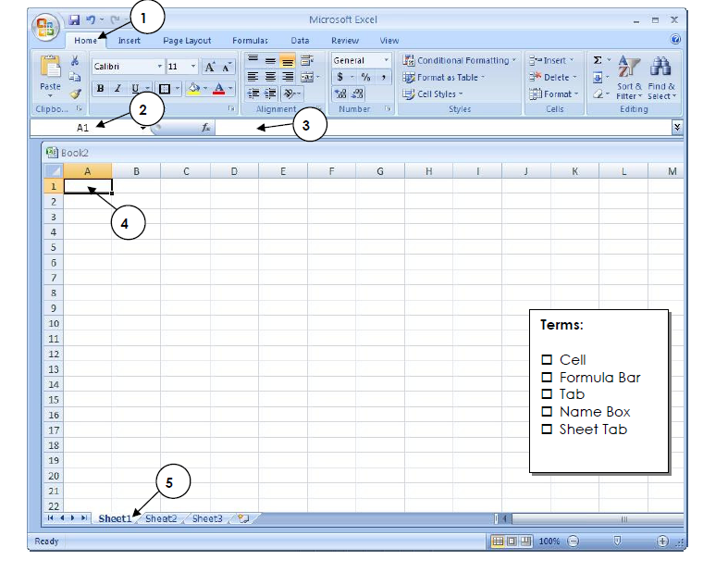This screenshot has height=573, width=728.
Task: Open the Formulas ribbon tab
Action: click(x=250, y=41)
